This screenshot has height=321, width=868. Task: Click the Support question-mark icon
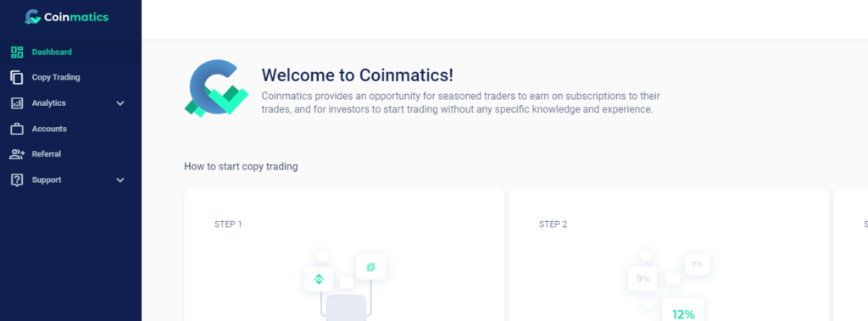[17, 180]
